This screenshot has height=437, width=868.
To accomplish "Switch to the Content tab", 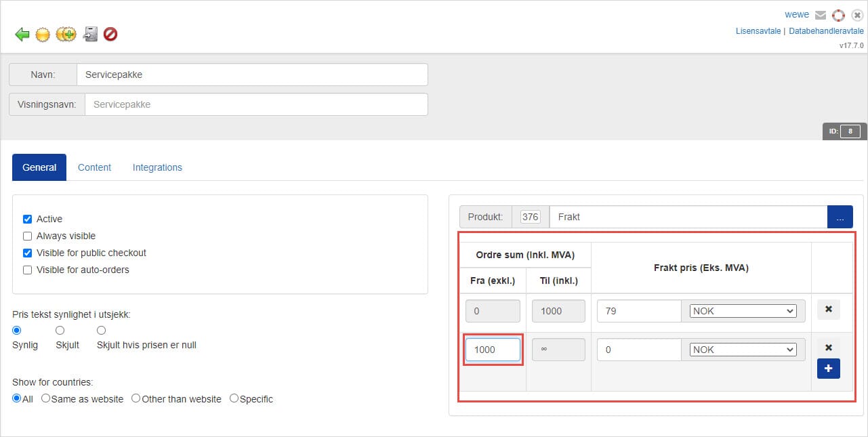I will (94, 167).
